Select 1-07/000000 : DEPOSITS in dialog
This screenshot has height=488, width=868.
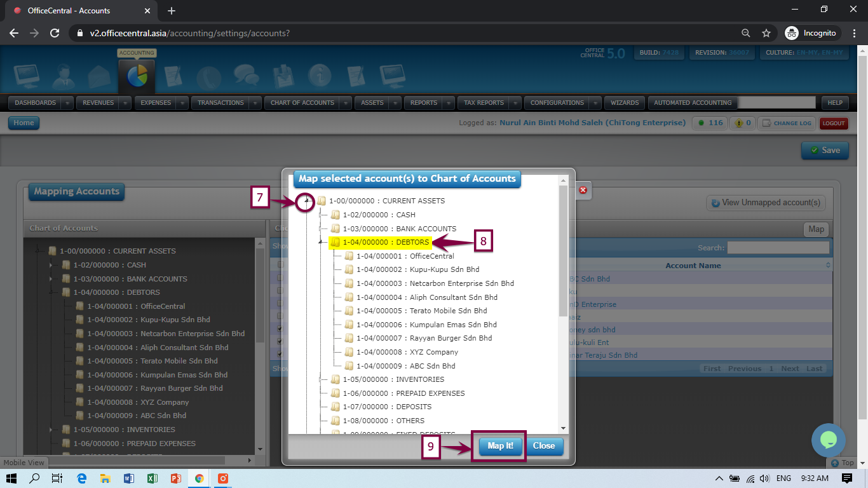(x=387, y=407)
